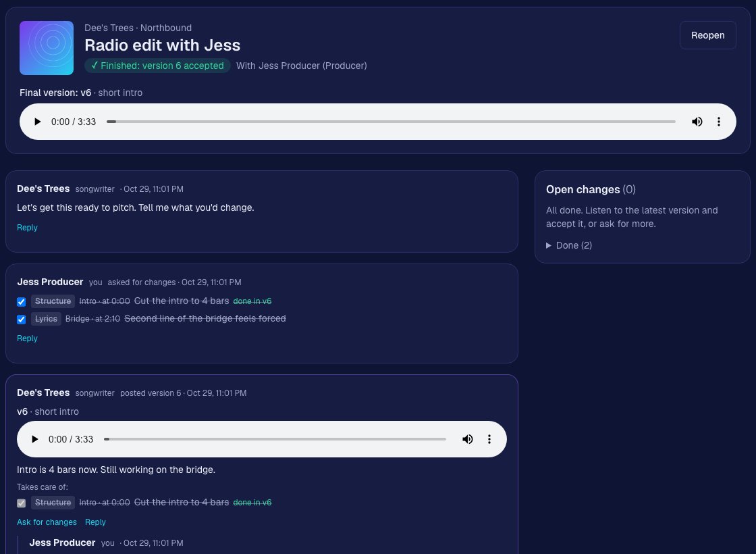
Task: Click the 'With Jess Producer (Producer)' text
Action: point(301,66)
